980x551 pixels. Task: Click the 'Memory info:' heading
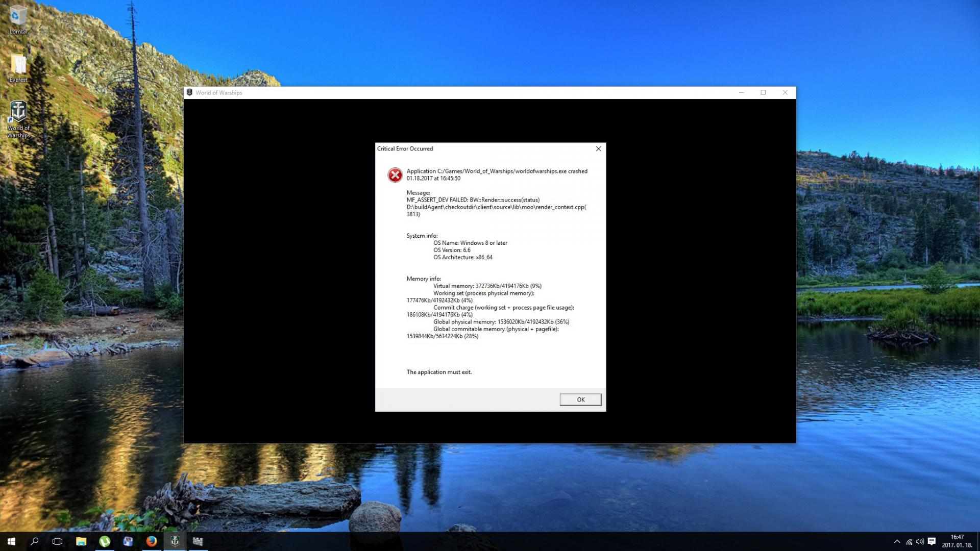point(424,279)
